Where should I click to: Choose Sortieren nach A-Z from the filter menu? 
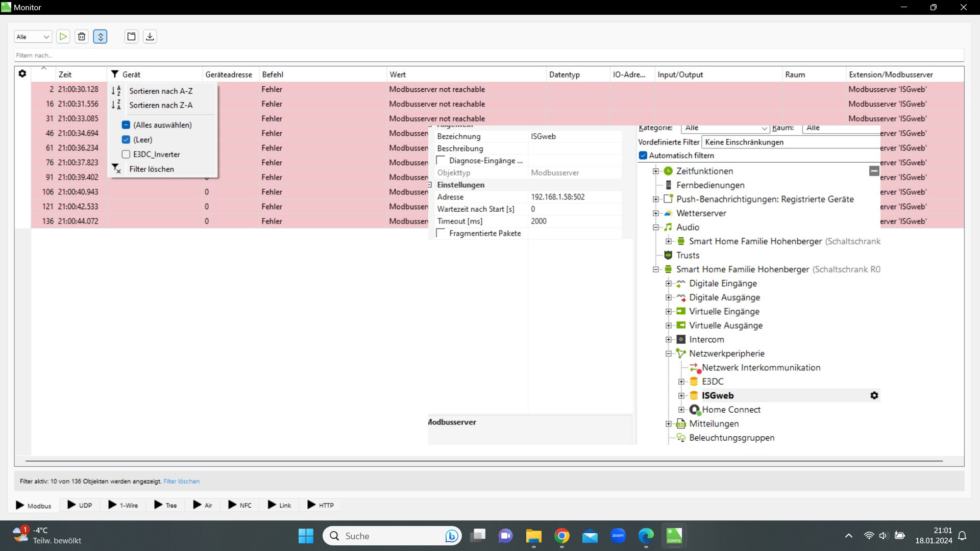coord(160,91)
